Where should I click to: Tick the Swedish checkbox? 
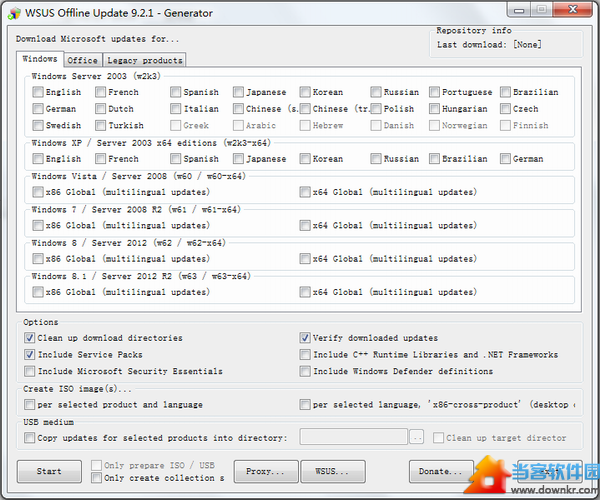(38, 125)
